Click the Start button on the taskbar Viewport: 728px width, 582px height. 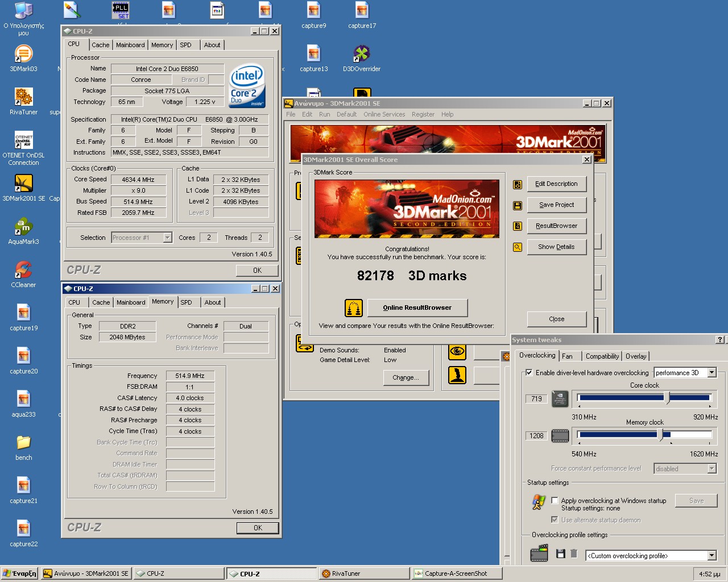tap(20, 573)
